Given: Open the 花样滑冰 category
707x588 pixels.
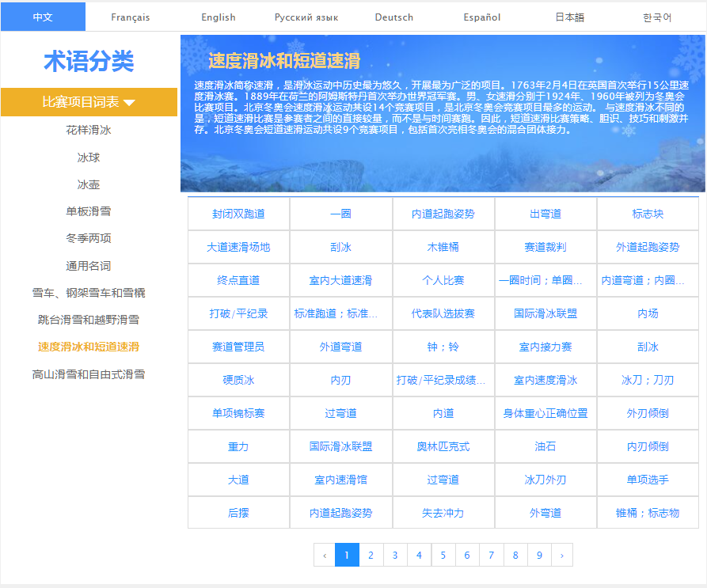Looking at the screenshot, I should click(89, 130).
